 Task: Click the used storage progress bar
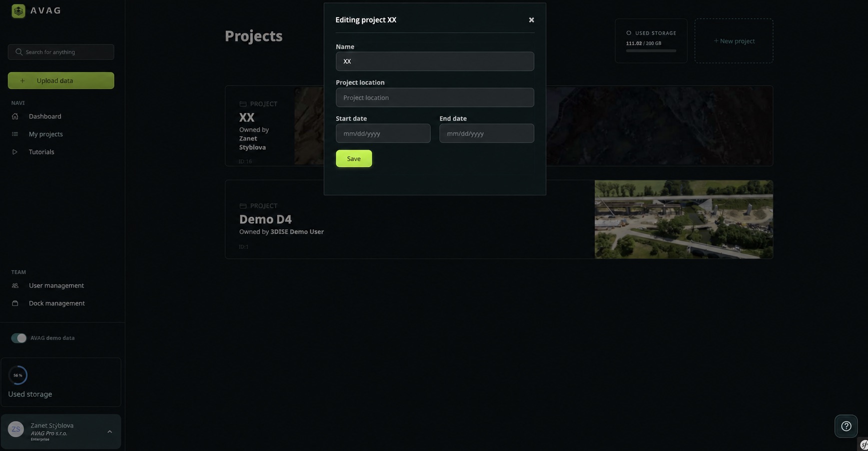[x=651, y=50]
